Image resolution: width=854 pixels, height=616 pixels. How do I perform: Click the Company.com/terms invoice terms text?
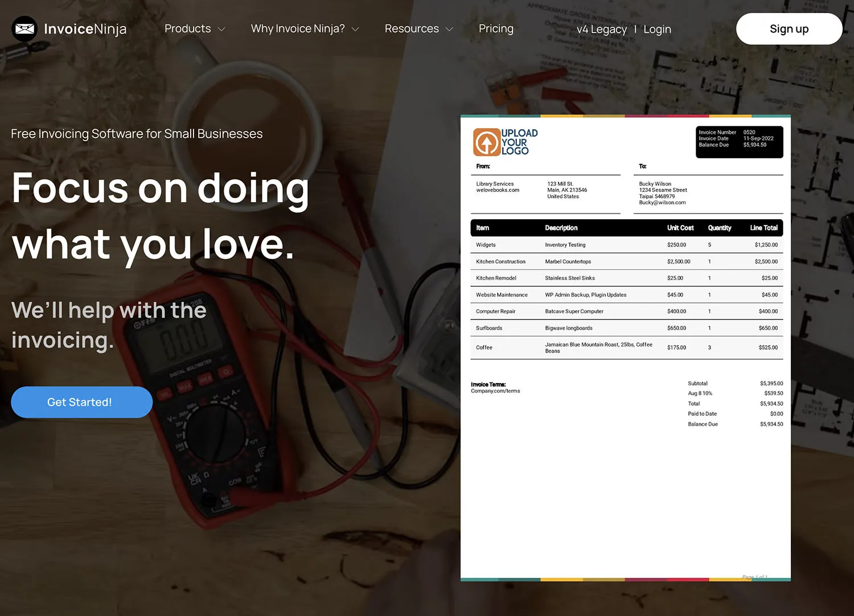point(495,391)
